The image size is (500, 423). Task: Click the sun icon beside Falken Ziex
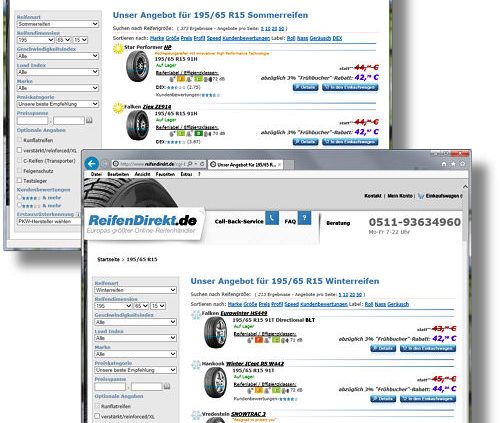(118, 108)
